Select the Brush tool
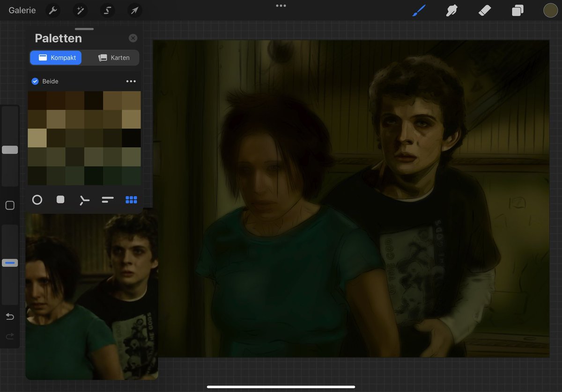The image size is (562, 392). (418, 10)
